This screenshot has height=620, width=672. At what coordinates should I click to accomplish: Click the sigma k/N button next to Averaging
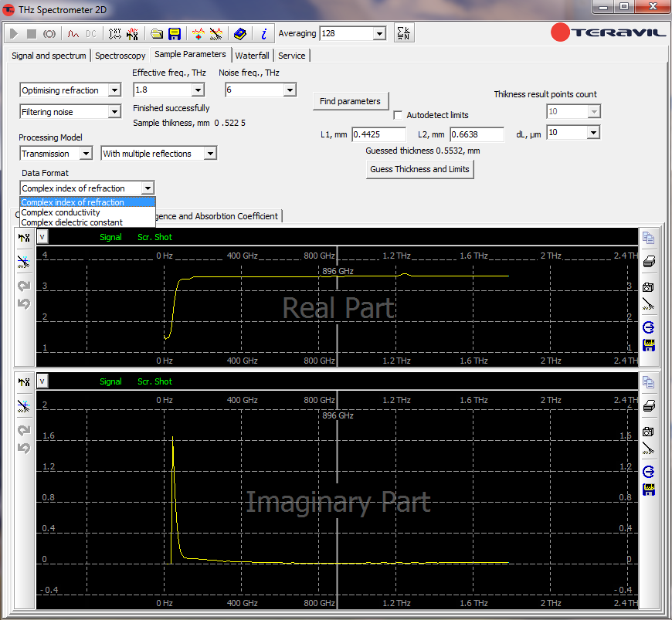point(403,33)
